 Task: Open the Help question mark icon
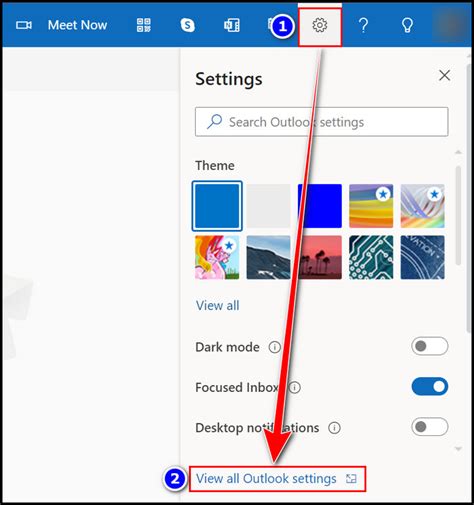pos(363,25)
